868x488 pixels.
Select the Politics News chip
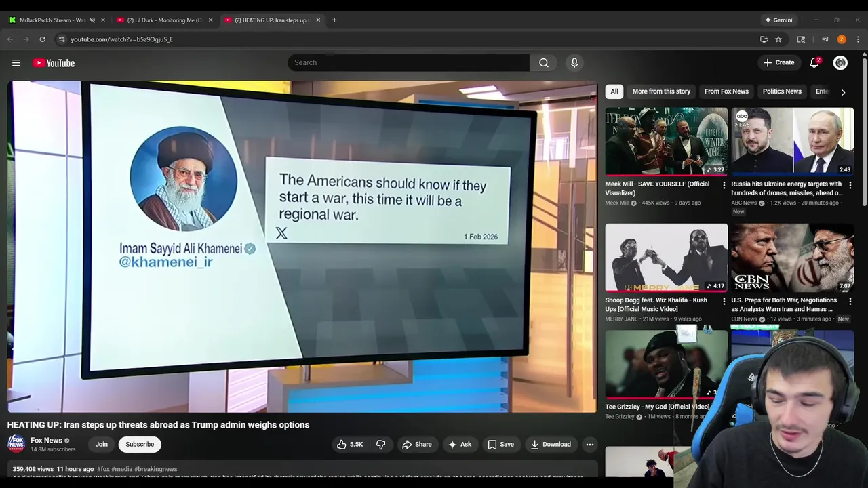782,91
